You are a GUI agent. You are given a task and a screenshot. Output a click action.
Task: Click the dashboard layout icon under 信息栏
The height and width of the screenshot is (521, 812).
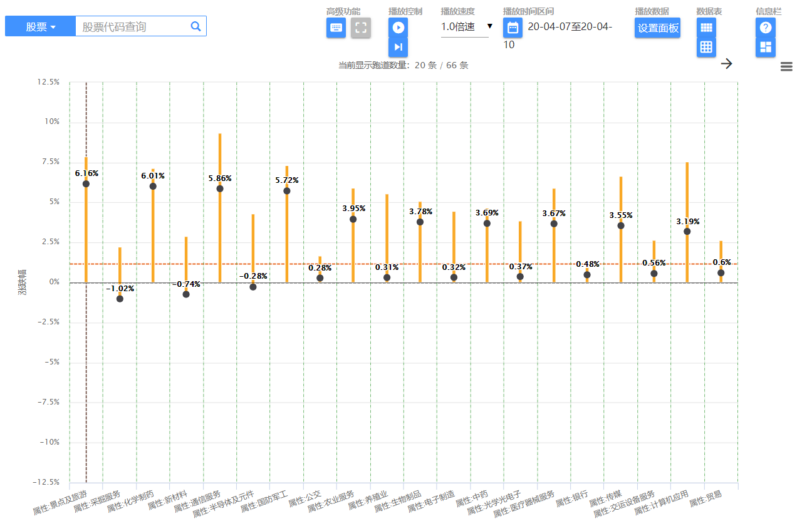point(765,48)
